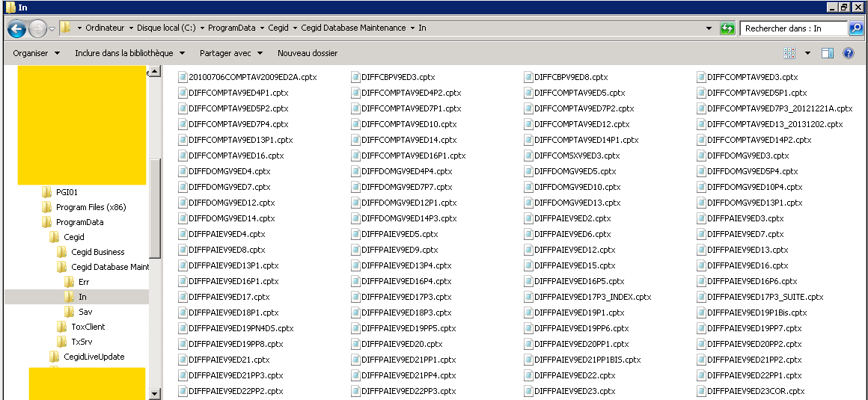Viewport: 868px width, 400px height.
Task: Select the Sav folder in tree
Action: [85, 312]
